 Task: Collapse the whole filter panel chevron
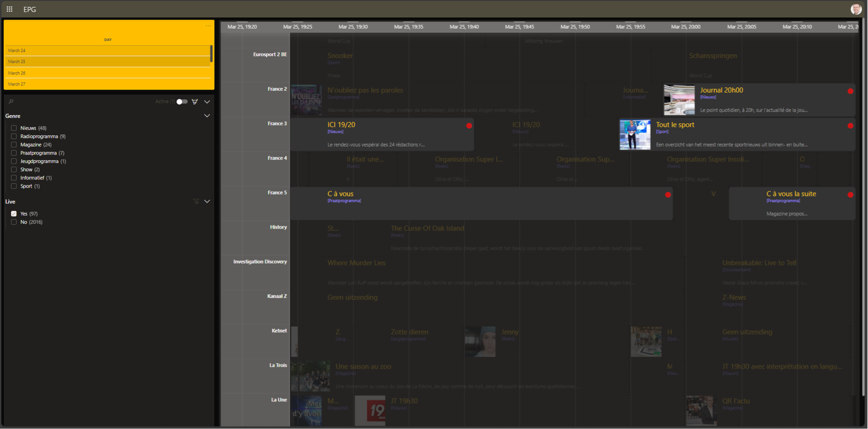pyautogui.click(x=207, y=102)
